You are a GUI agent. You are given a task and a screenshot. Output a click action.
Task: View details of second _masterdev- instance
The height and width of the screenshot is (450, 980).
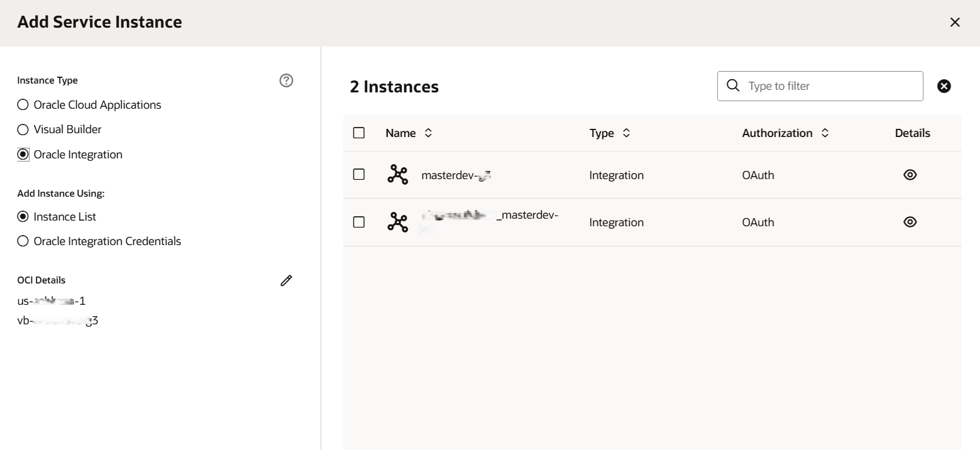[x=910, y=222]
